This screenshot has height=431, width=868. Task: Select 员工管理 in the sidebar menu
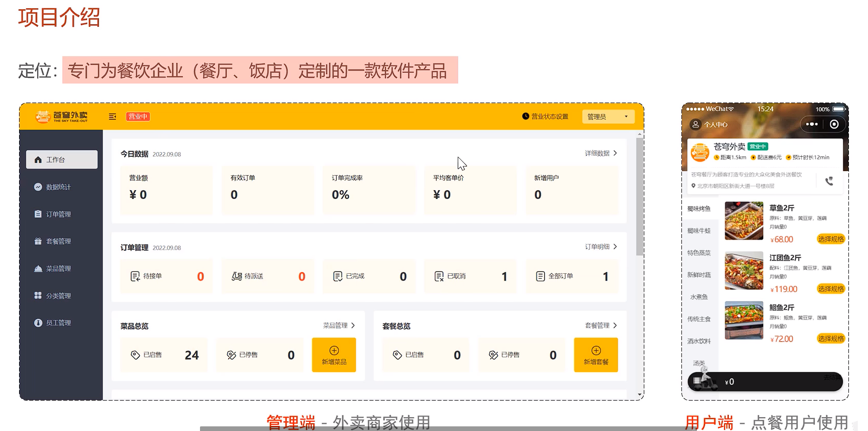[58, 323]
